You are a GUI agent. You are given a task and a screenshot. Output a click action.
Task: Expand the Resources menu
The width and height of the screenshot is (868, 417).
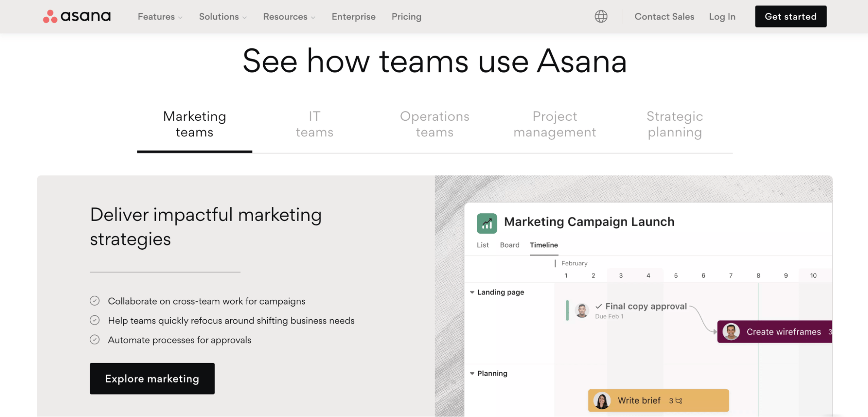click(x=289, y=17)
